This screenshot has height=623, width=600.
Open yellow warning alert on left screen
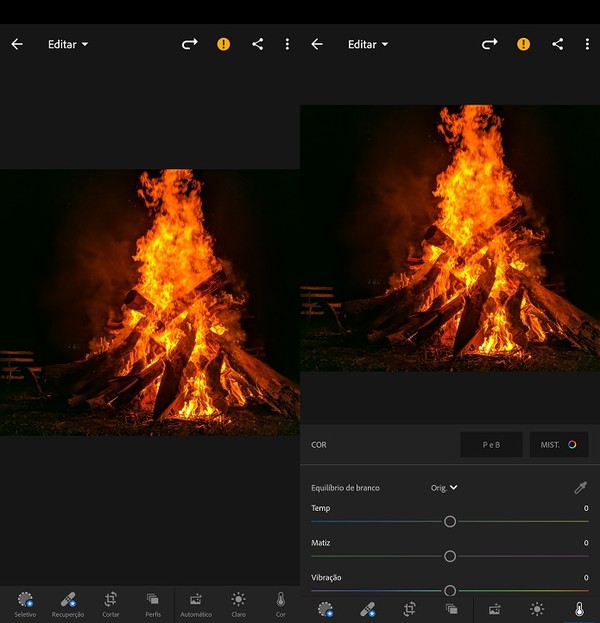(x=223, y=44)
